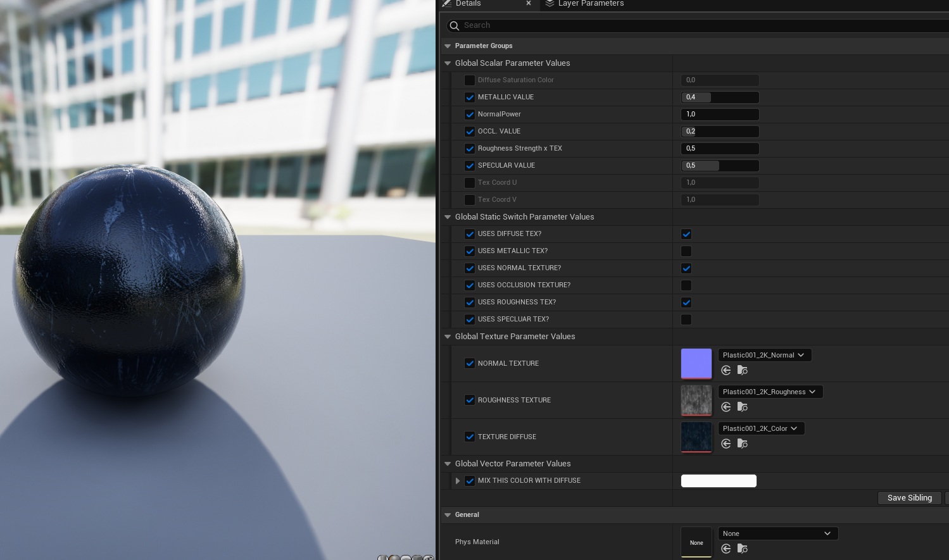This screenshot has width=949, height=560.
Task: Use selected asset for ROUGHNESS TEXTURE
Action: [x=726, y=407]
